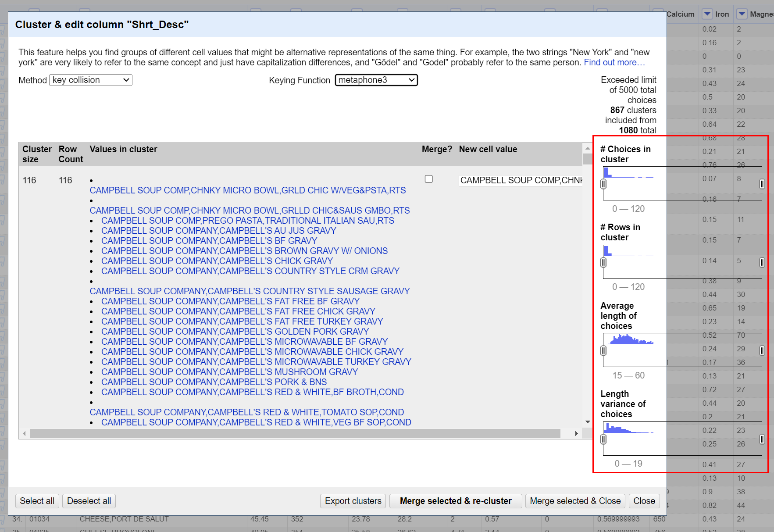Click the Calcium column header in background
774x532 pixels.
tap(680, 14)
